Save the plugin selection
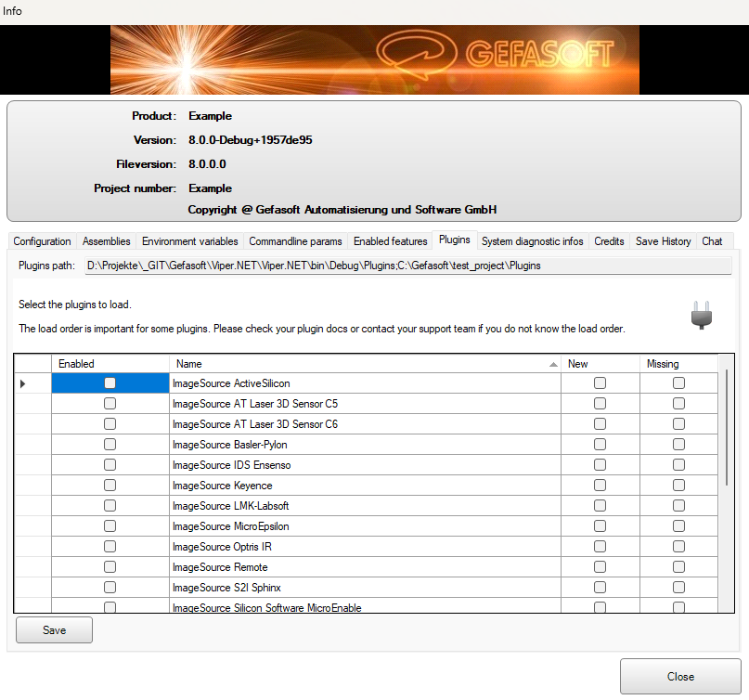Viewport: 749px width, 700px height. coord(54,630)
